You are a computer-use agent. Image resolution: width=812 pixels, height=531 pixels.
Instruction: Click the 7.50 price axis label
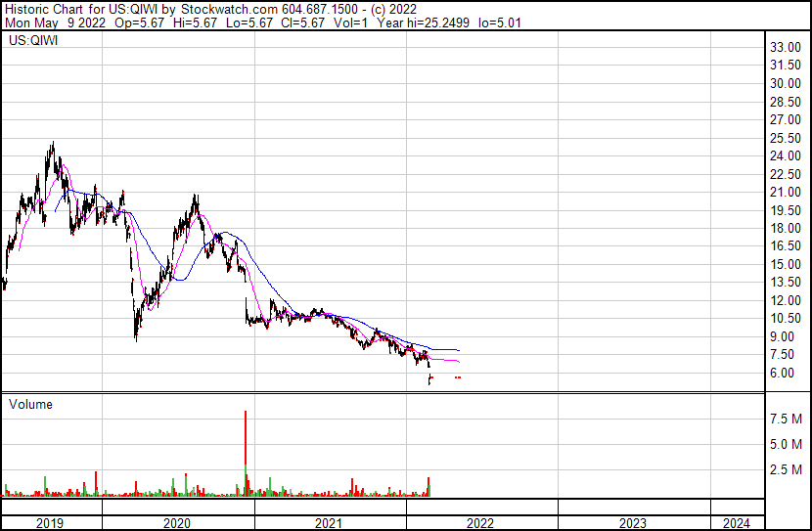pyautogui.click(x=783, y=355)
